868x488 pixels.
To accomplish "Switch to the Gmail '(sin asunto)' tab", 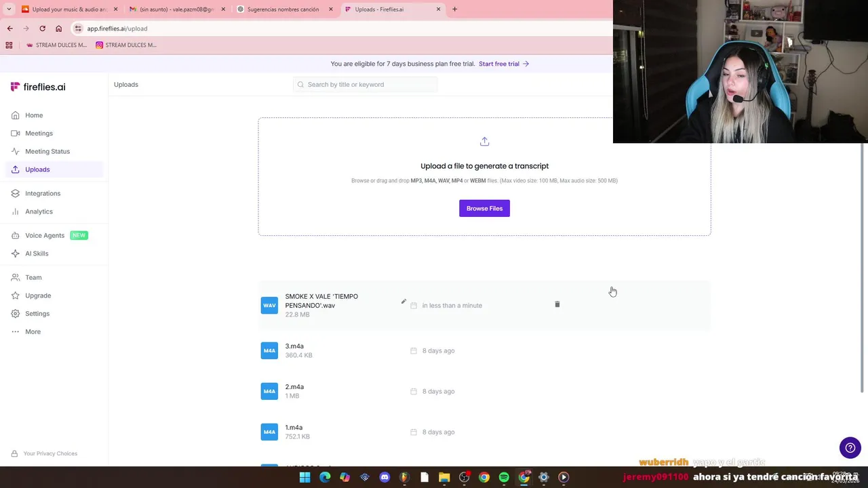I will (x=176, y=9).
